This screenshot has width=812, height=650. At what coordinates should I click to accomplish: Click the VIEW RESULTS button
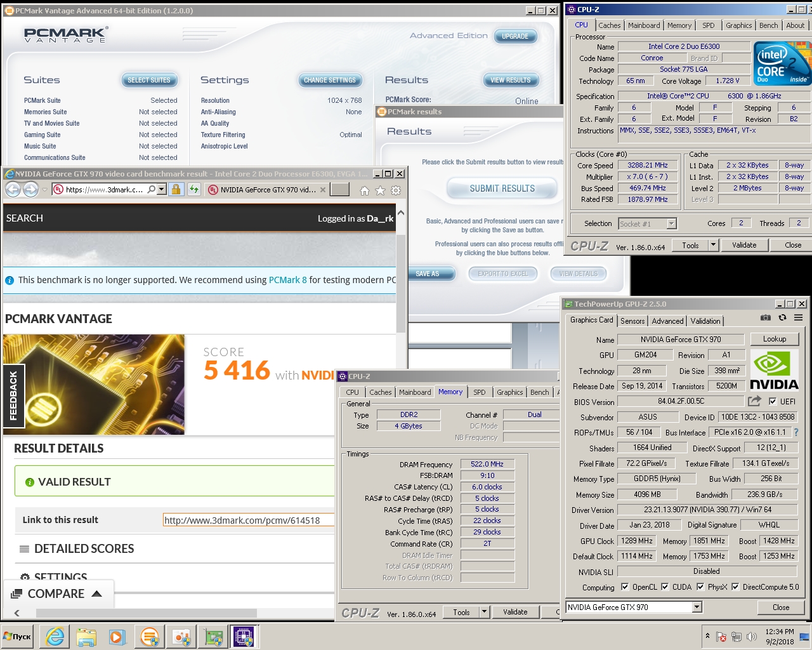[510, 80]
